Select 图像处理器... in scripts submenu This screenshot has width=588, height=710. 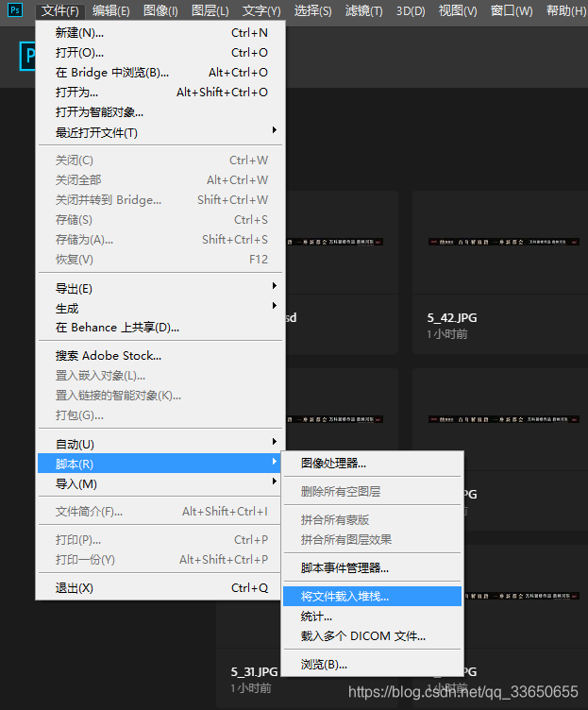pyautogui.click(x=372, y=464)
